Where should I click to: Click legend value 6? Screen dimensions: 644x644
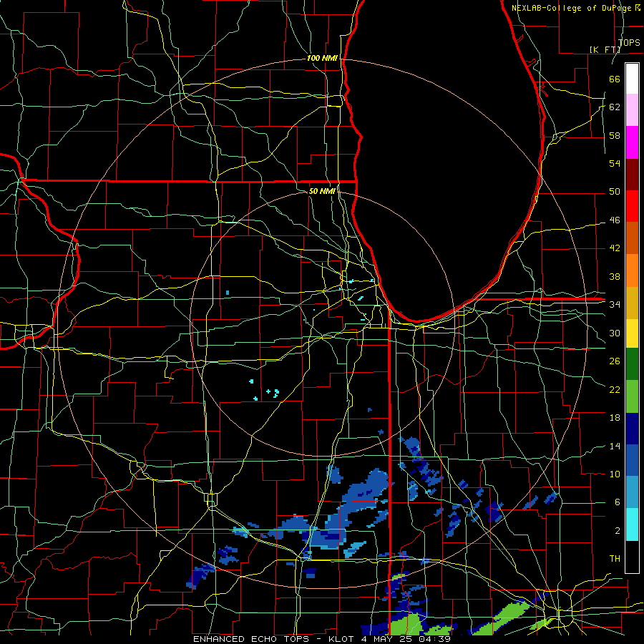[618, 502]
